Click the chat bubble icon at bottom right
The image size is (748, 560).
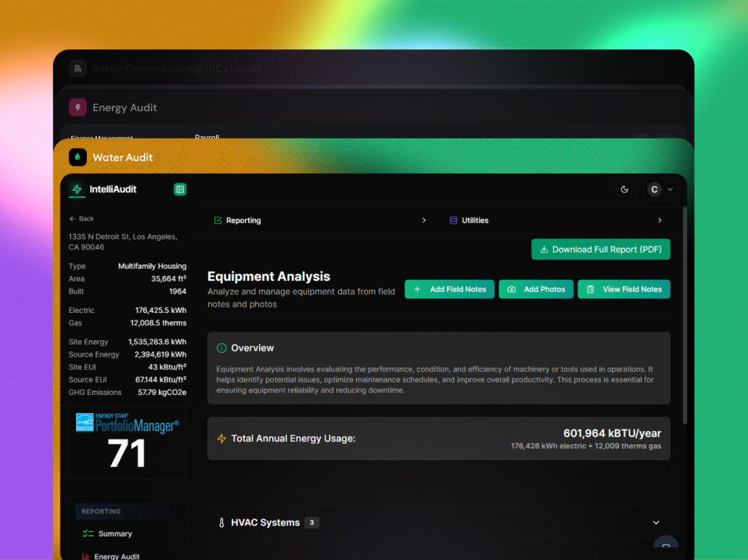point(665,547)
